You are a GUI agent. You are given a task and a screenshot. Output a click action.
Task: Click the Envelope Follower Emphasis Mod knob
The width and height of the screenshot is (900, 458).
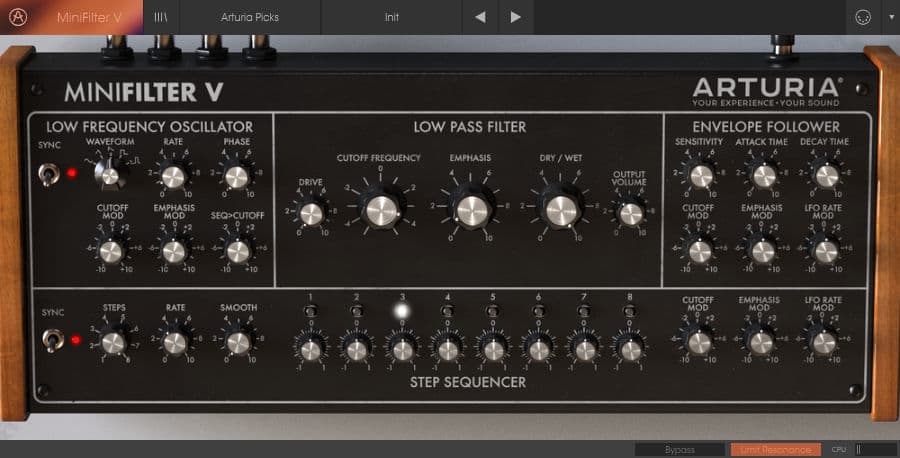click(x=763, y=251)
